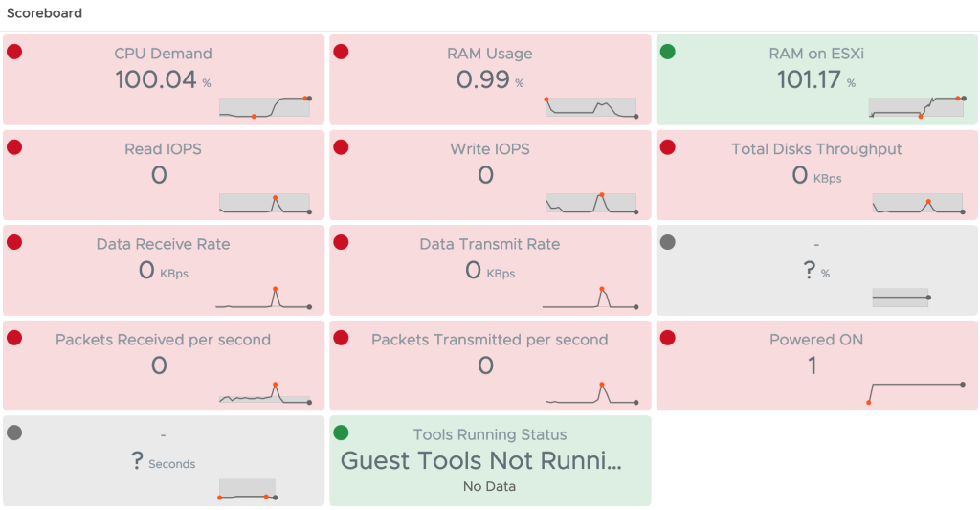980x510 pixels.
Task: Click the red dot on Packets Transmitted per second
Action: 341,338
